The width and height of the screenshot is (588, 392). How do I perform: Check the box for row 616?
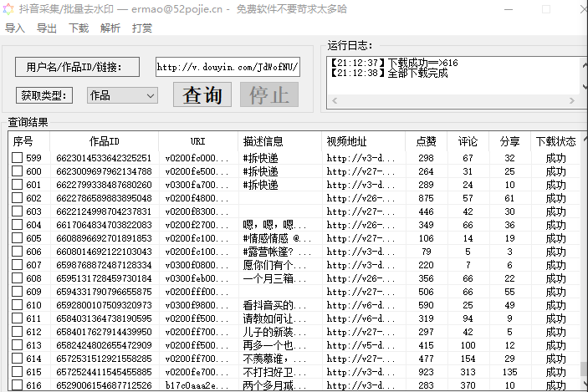coord(17,384)
